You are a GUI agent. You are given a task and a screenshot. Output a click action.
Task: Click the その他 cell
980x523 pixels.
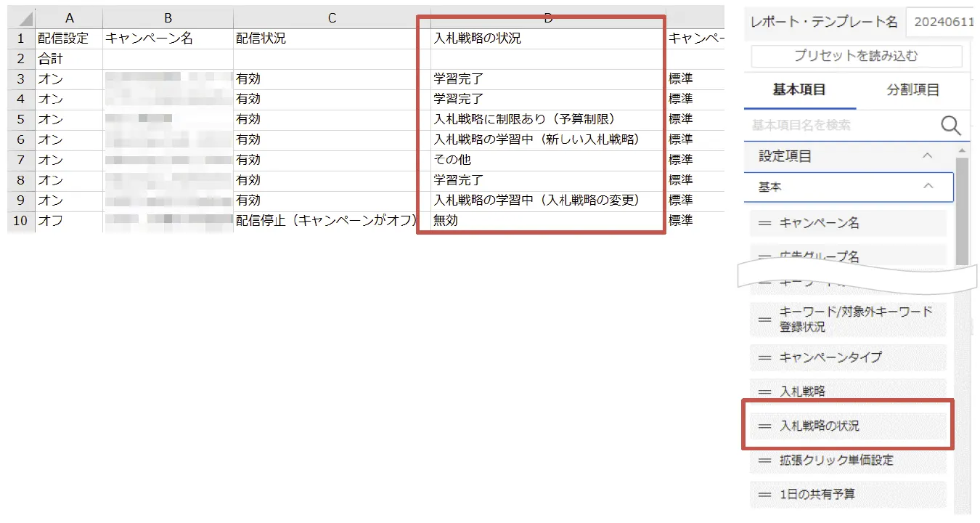tap(548, 161)
